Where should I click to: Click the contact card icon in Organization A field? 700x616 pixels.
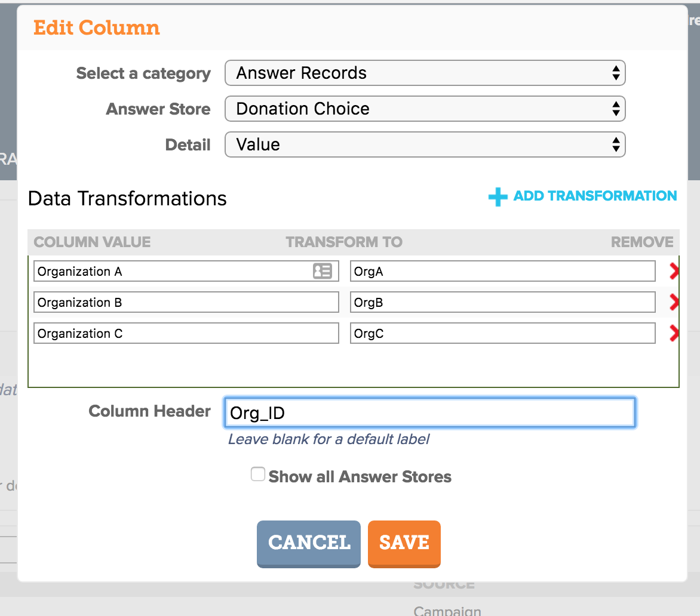pyautogui.click(x=323, y=271)
